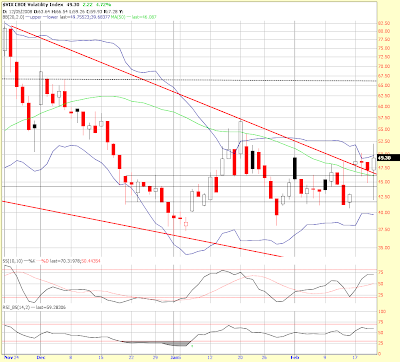Click the 67.50 price axis label
The image size is (400, 362).
pos(384,76)
